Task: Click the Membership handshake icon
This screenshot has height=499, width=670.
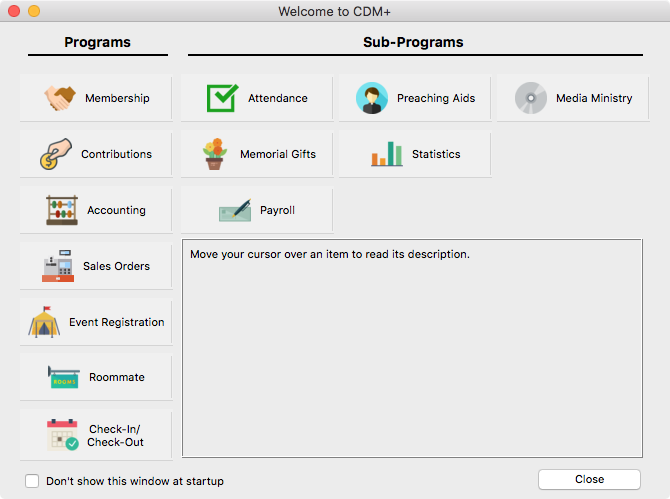Action: [x=60, y=98]
